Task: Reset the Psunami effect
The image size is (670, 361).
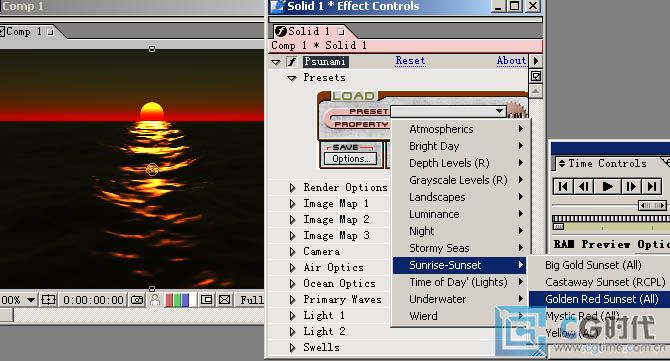Action: point(410,61)
